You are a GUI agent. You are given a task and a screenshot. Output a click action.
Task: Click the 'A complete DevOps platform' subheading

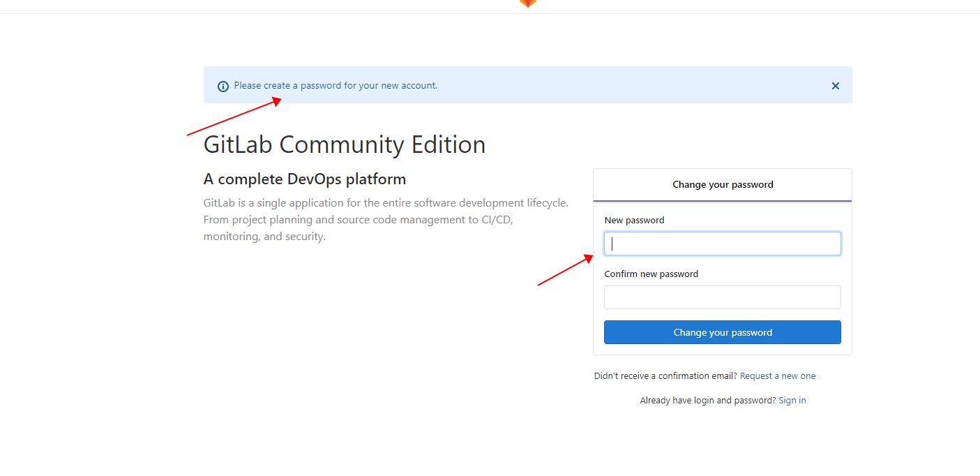pyautogui.click(x=305, y=179)
